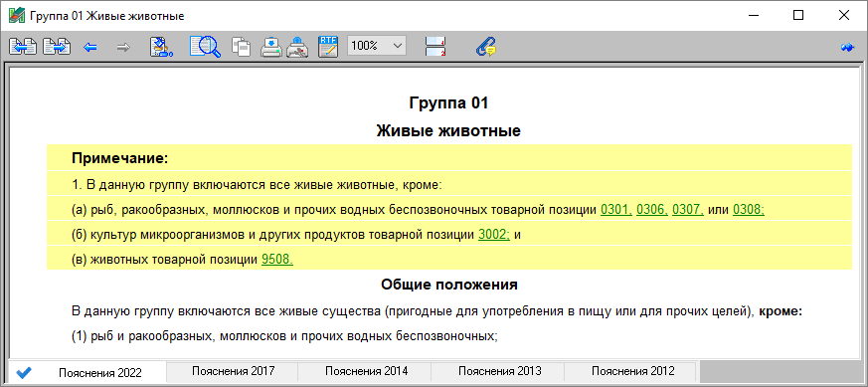Viewport: 868px width, 387px height.
Task: Click the Группа 01 heading
Action: coord(449,103)
